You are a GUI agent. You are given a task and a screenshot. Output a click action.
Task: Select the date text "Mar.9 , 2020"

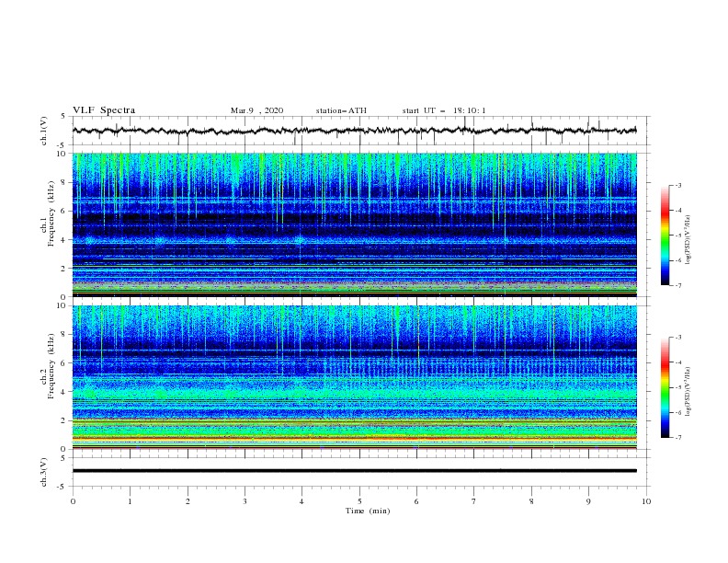pyautogui.click(x=256, y=110)
